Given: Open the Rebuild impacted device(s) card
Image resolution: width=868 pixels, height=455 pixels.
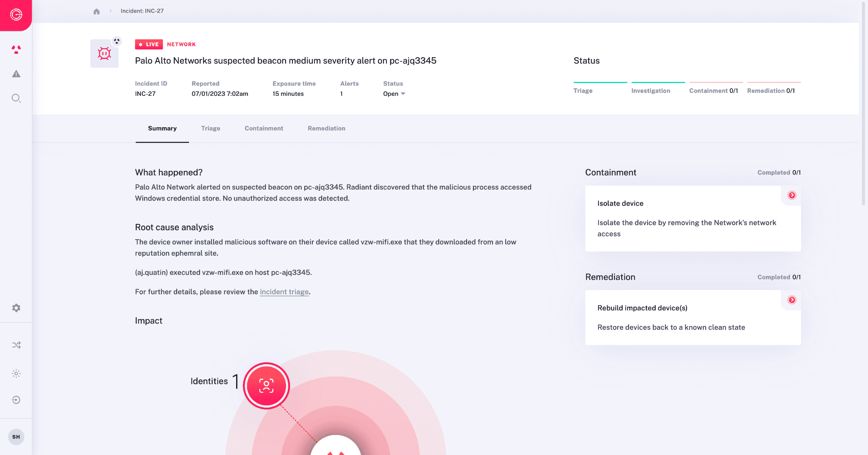Looking at the screenshot, I should coord(693,318).
